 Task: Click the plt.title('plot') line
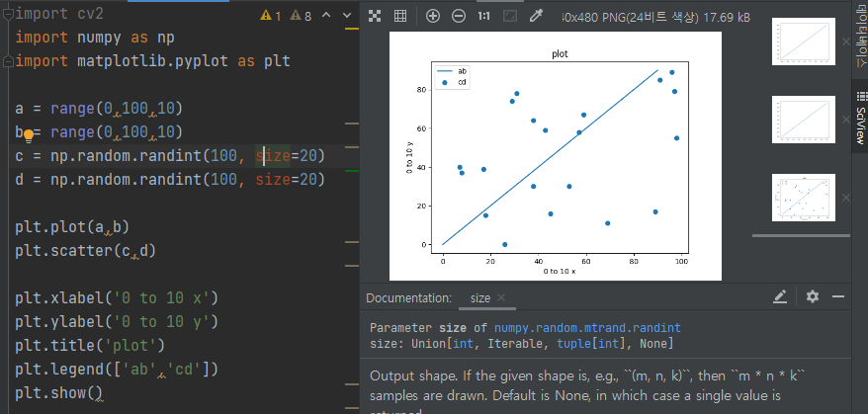pos(90,346)
